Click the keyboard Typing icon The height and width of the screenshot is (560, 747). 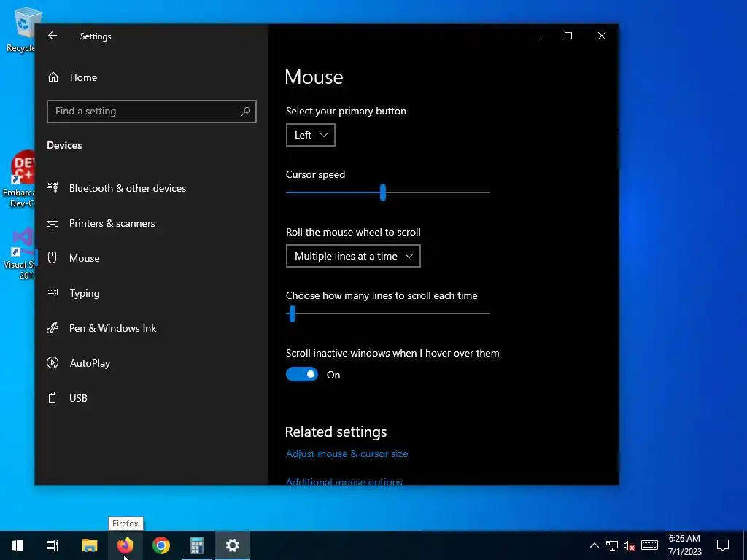tap(53, 292)
